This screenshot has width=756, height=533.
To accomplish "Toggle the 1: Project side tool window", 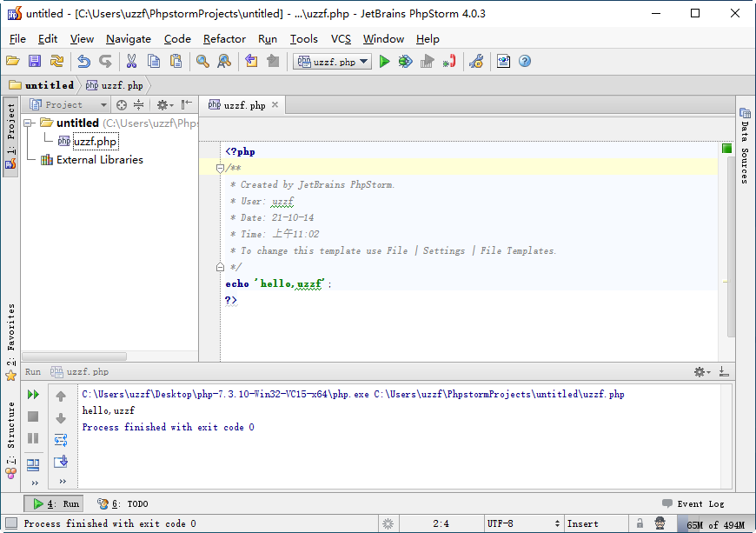I will coord(10,137).
